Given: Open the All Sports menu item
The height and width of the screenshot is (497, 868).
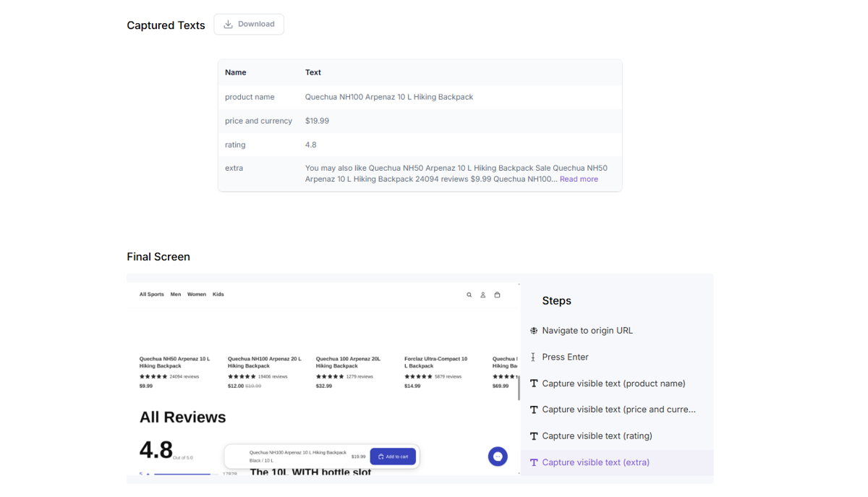Looking at the screenshot, I should [152, 294].
